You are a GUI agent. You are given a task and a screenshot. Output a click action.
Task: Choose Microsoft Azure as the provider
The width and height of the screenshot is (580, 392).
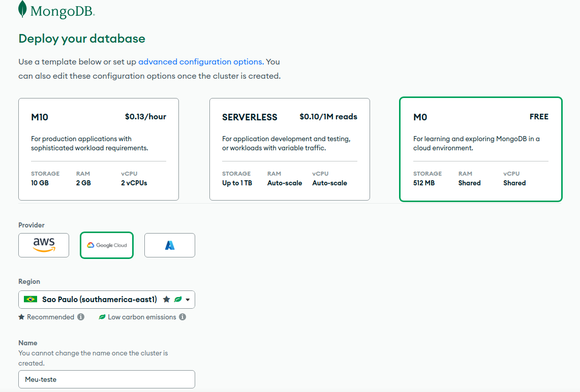coord(170,245)
